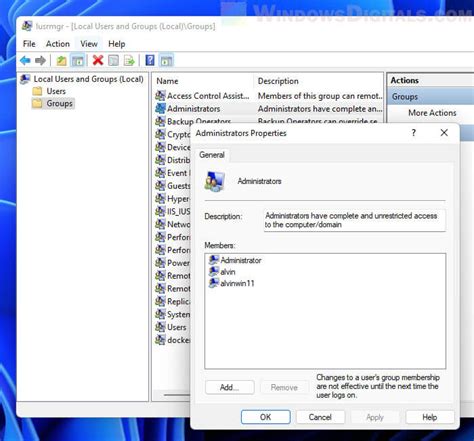Click the Guests group icon in list
Screen dimensions: 474x441
pos(160,185)
